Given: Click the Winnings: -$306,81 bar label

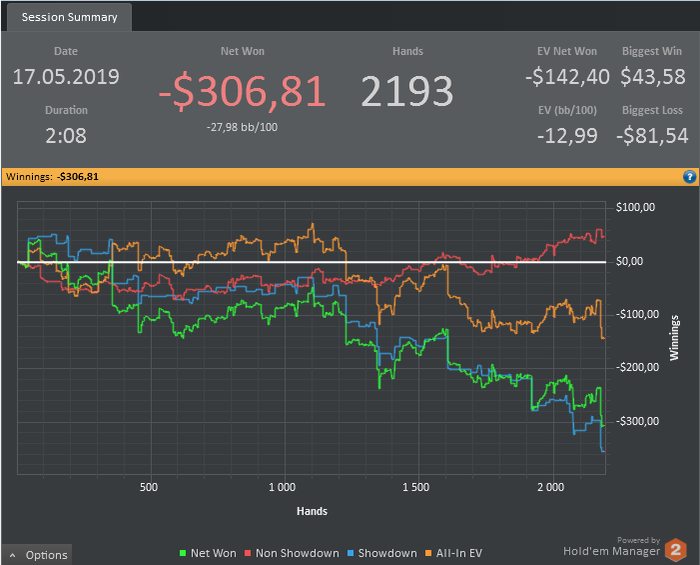Looking at the screenshot, I should point(52,177).
